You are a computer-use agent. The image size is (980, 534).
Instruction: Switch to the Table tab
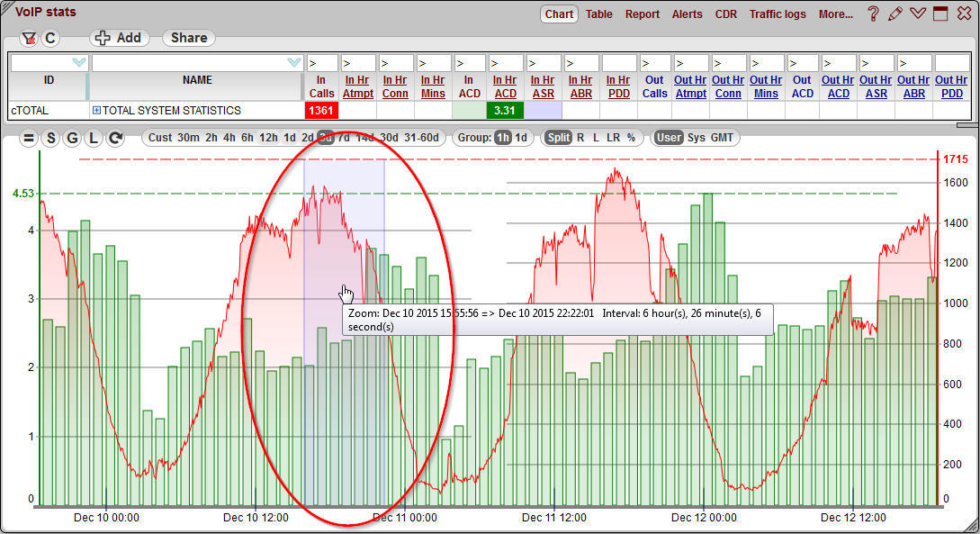[x=599, y=14]
